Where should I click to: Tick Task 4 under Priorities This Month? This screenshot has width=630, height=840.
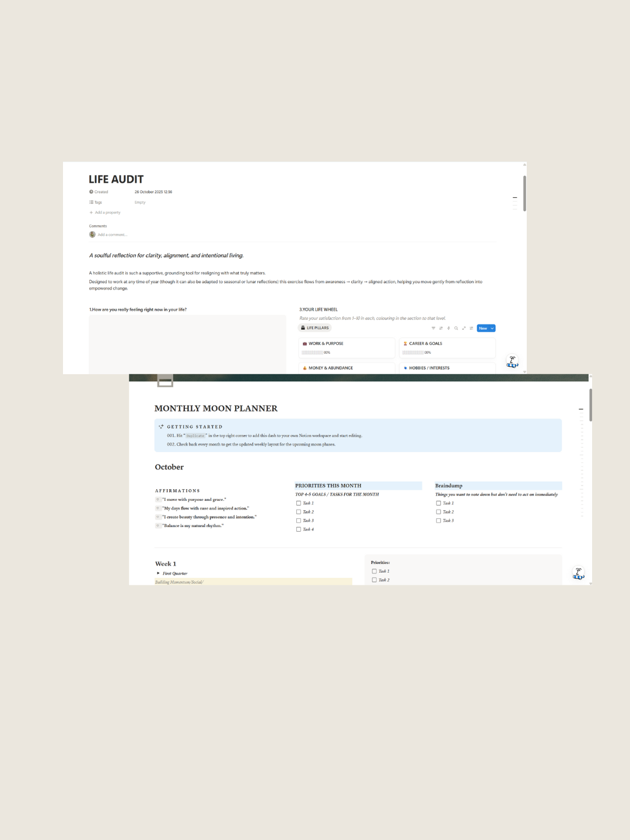(x=299, y=529)
